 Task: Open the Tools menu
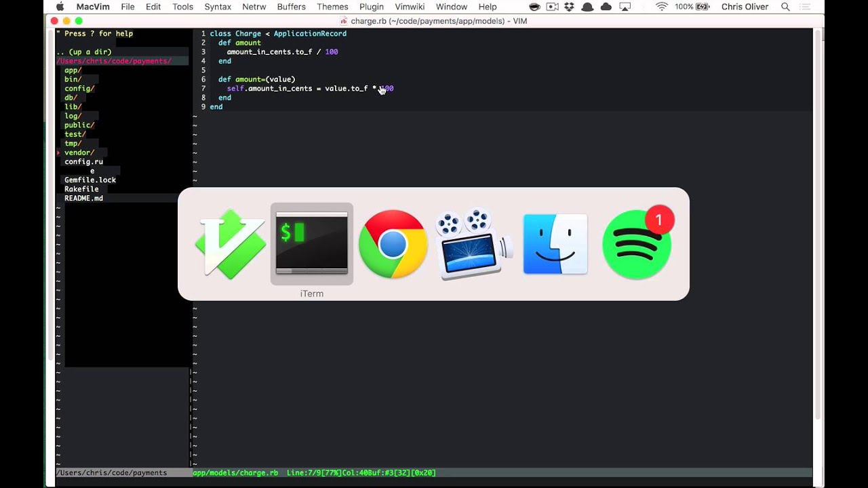coord(182,7)
